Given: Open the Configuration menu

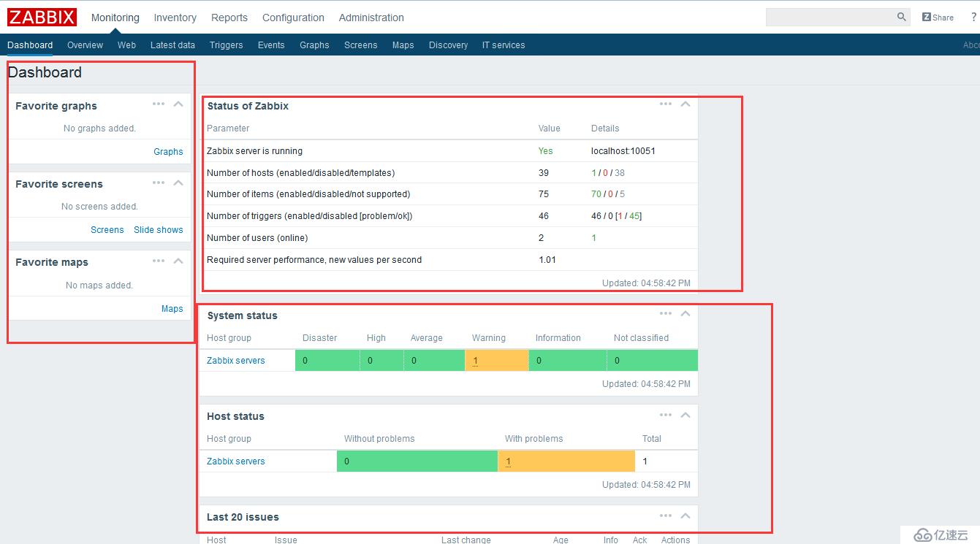Looking at the screenshot, I should tap(293, 18).
